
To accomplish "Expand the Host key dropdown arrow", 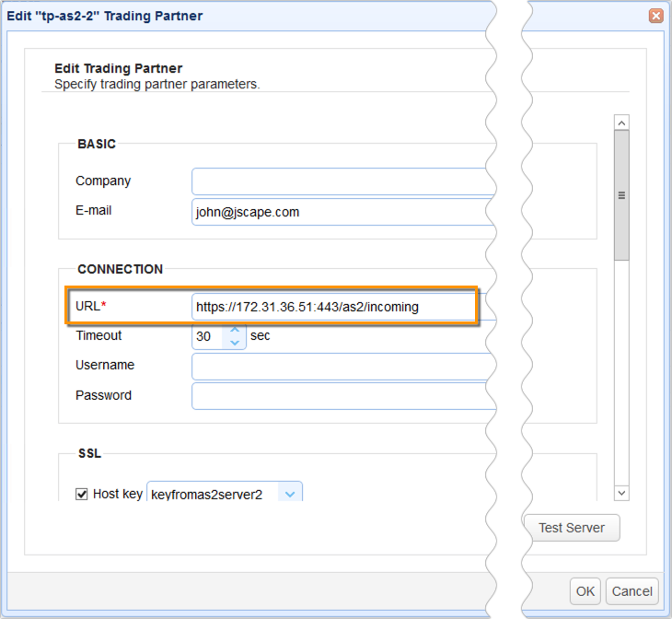I will (290, 495).
